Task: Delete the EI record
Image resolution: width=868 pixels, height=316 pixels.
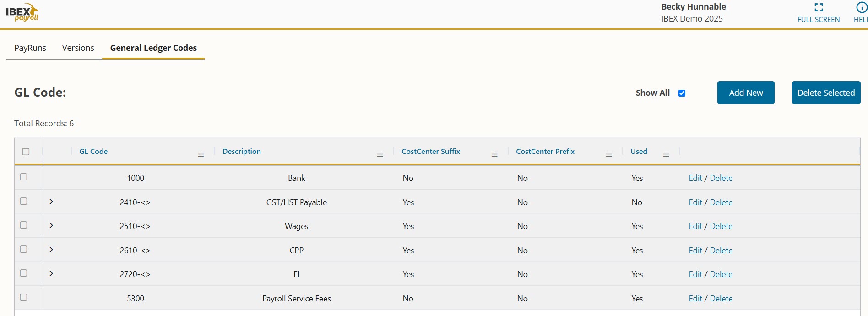Action: (x=721, y=274)
